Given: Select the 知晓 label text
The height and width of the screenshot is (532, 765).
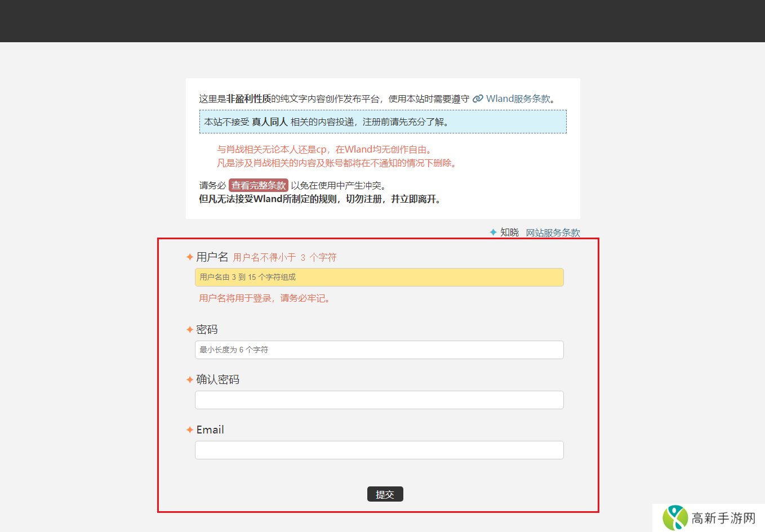Looking at the screenshot, I should coord(509,233).
